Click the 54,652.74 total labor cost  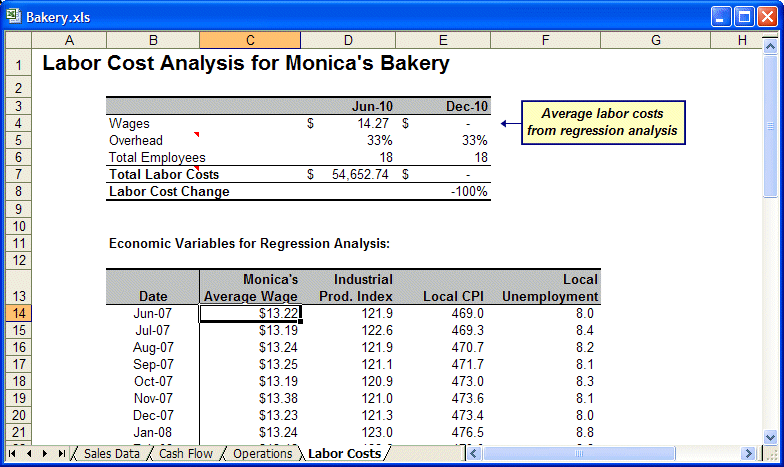coord(360,174)
